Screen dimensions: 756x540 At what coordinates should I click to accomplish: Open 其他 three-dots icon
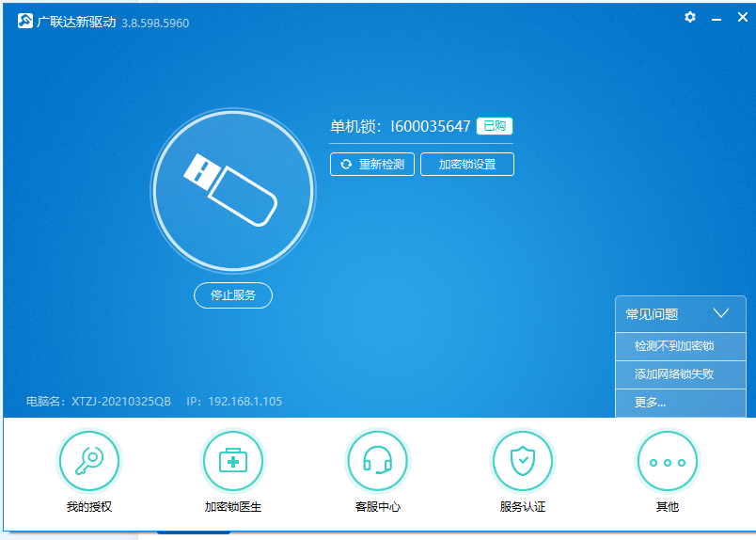(x=668, y=461)
